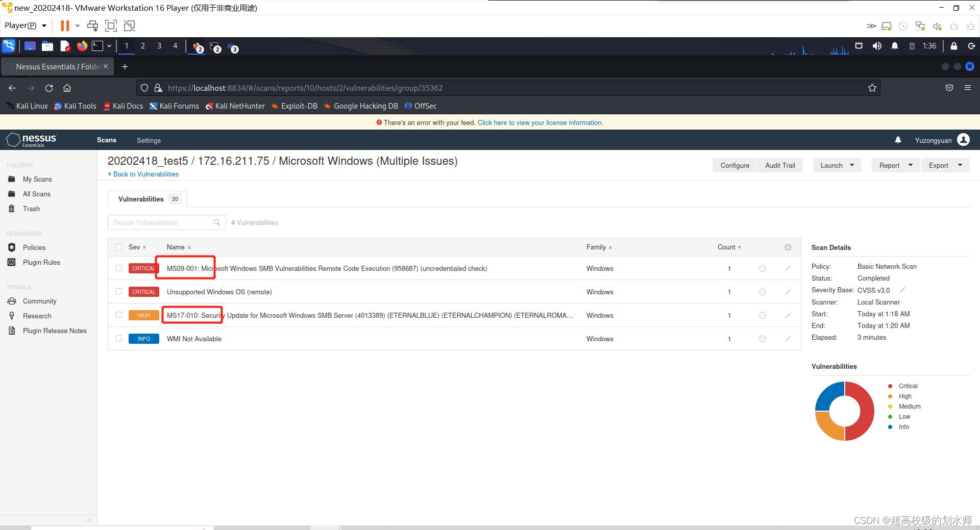Open All Scans folder
This screenshot has height=530, width=980.
click(37, 194)
